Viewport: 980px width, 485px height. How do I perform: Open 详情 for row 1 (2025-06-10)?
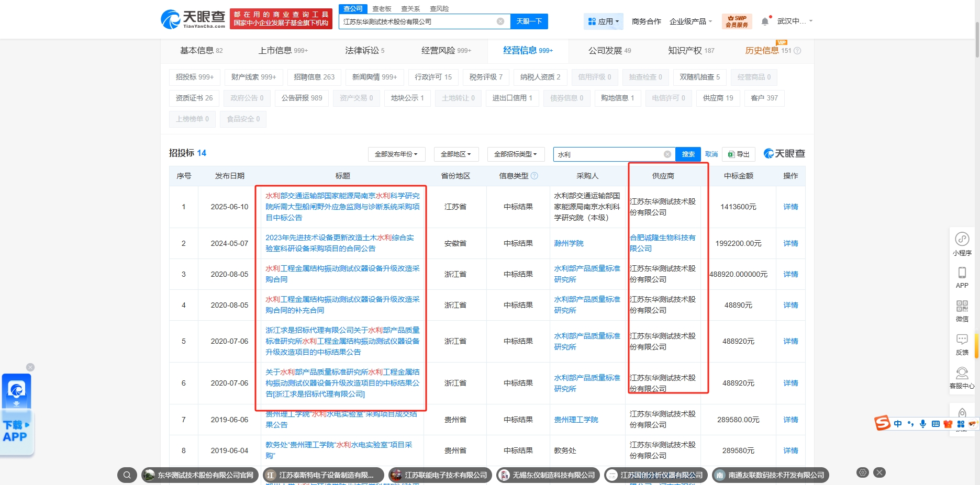[x=790, y=207]
